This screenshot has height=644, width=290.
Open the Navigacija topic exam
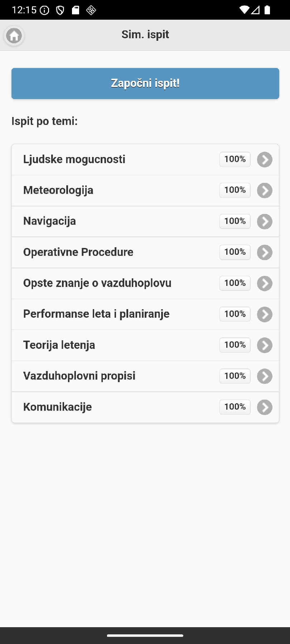(50, 221)
